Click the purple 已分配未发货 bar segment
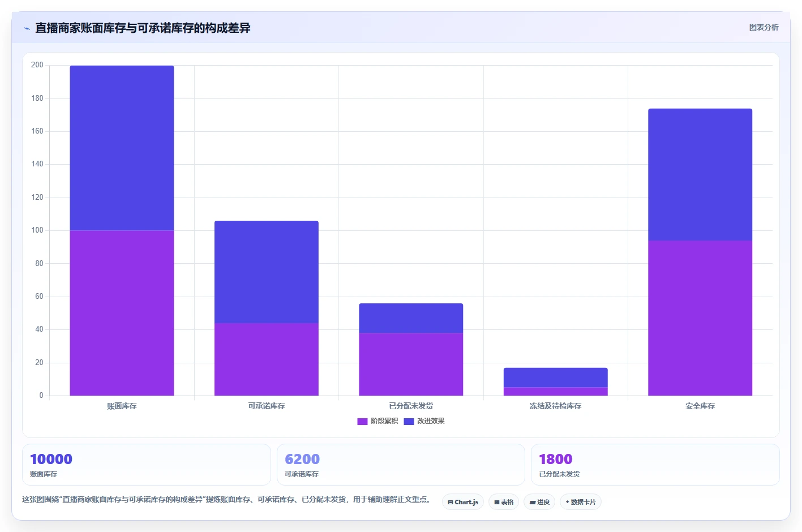 click(x=411, y=364)
